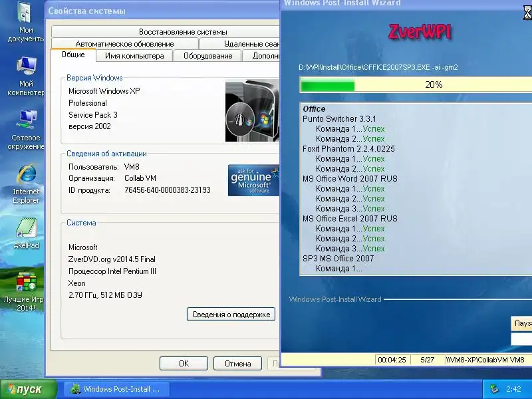Click the system tray clock 2:42
Viewport: 532px width, 399px height.
[513, 389]
